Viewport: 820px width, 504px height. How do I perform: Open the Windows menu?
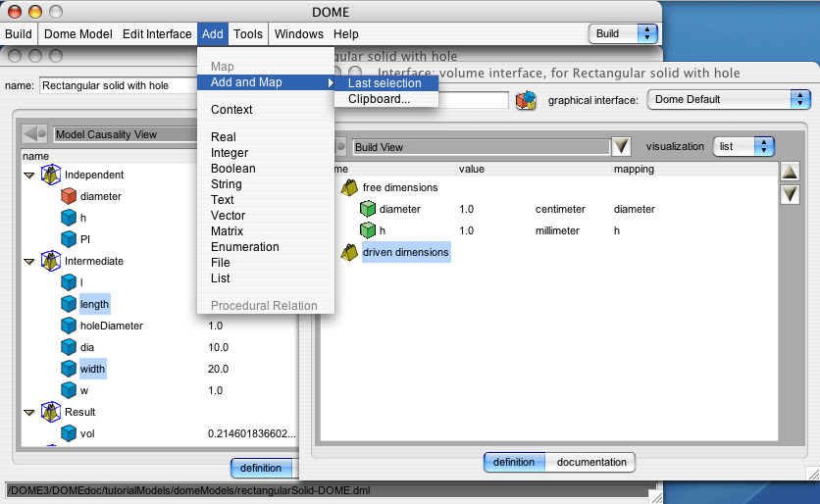click(x=298, y=34)
